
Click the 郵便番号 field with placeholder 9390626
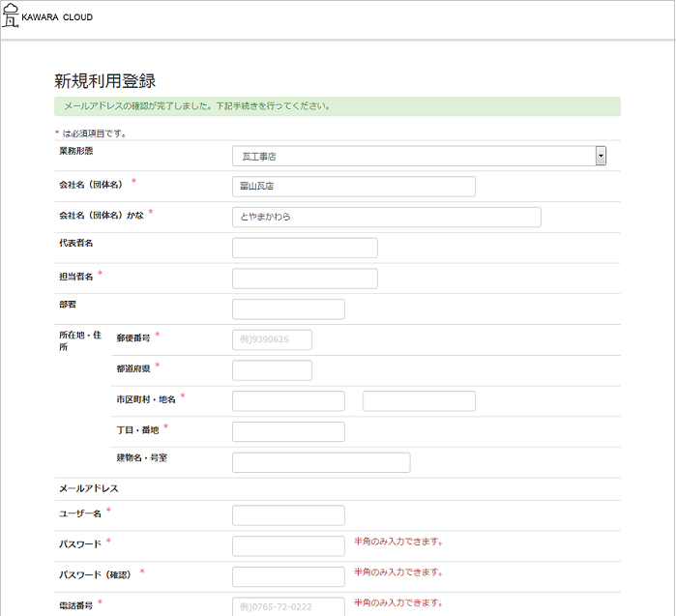pyautogui.click(x=272, y=339)
